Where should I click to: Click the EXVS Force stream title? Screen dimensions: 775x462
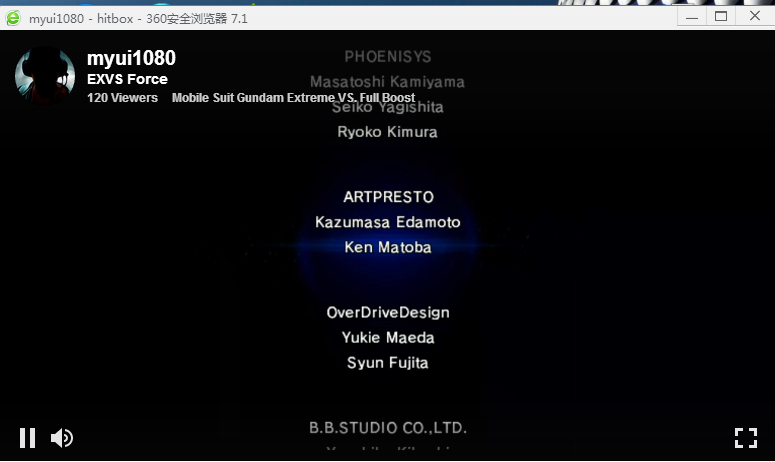tap(127, 79)
